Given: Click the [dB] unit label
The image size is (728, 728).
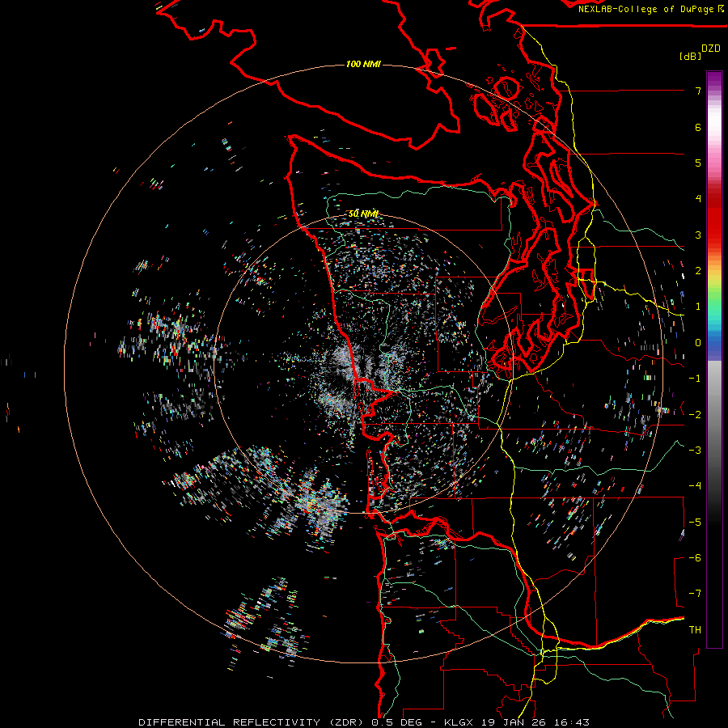Looking at the screenshot, I should coord(690,56).
